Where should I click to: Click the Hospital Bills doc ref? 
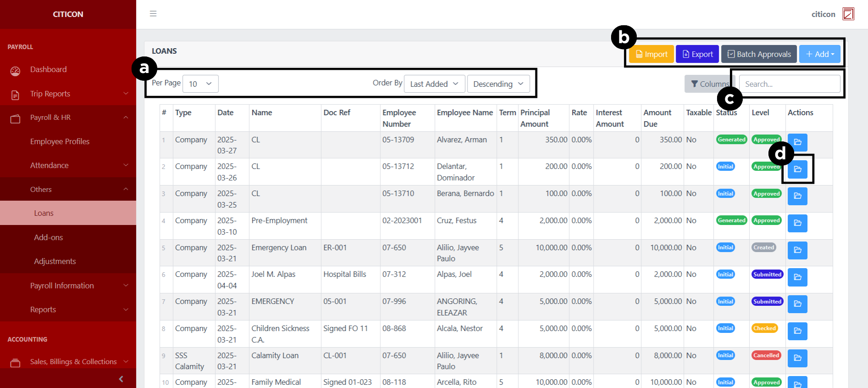coord(345,274)
